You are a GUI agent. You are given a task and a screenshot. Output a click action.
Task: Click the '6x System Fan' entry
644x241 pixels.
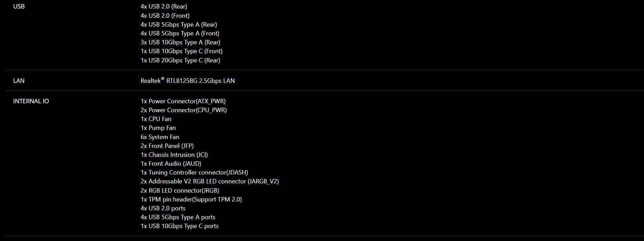pyautogui.click(x=160, y=137)
